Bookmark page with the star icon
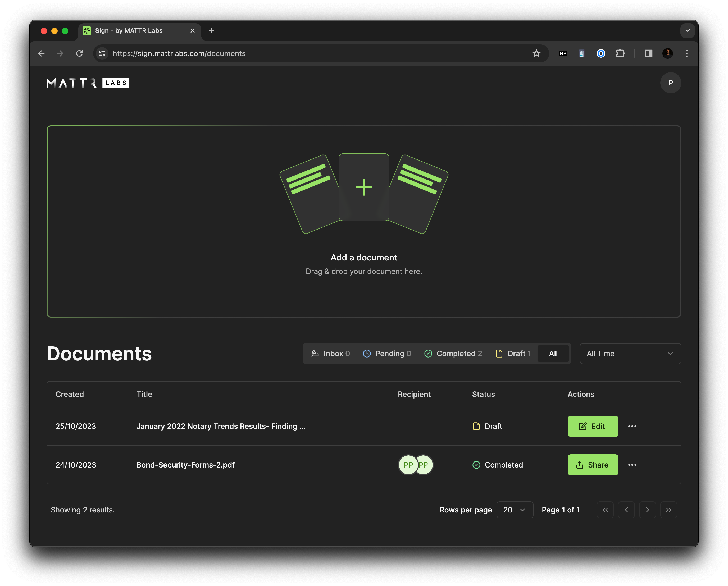 pos(536,53)
